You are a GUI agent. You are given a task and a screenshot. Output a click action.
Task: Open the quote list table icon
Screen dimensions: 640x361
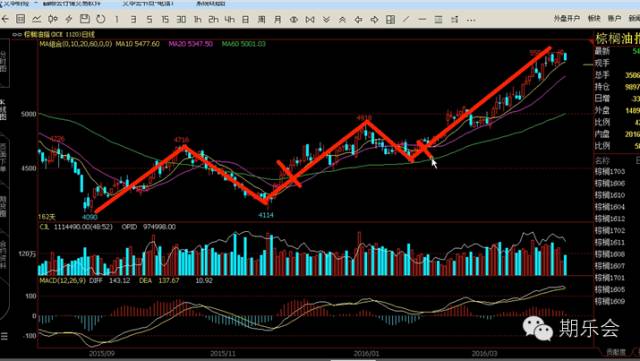(x=20, y=19)
